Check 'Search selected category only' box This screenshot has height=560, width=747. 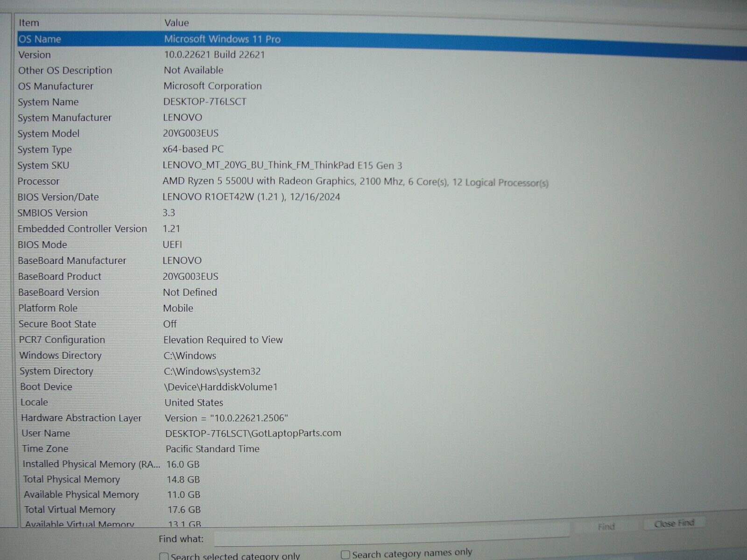tap(164, 556)
